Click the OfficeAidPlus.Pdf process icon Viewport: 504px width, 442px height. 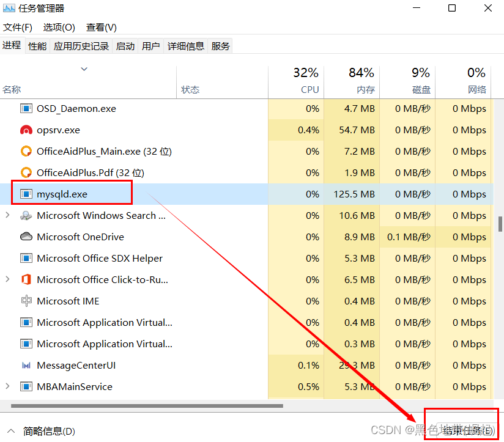click(x=26, y=173)
